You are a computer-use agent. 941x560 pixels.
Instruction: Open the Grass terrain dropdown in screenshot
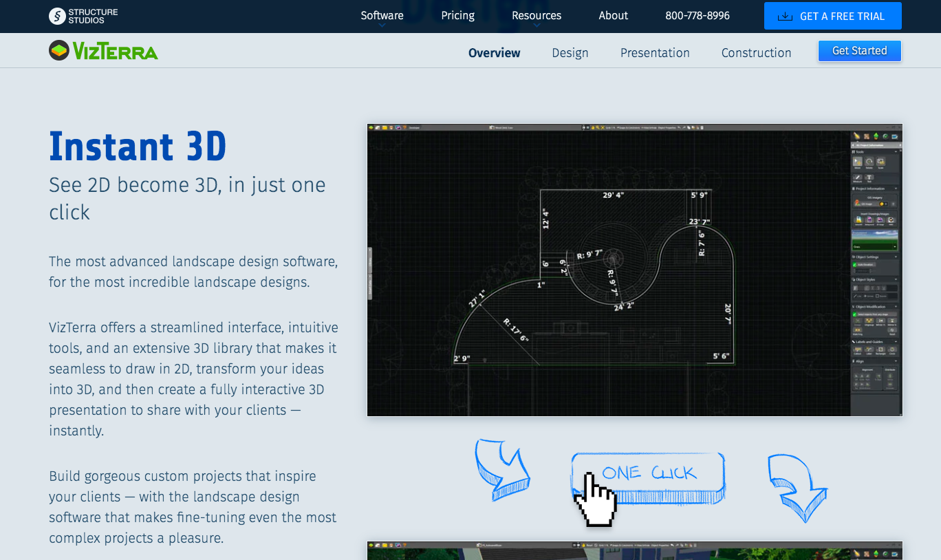(875, 246)
